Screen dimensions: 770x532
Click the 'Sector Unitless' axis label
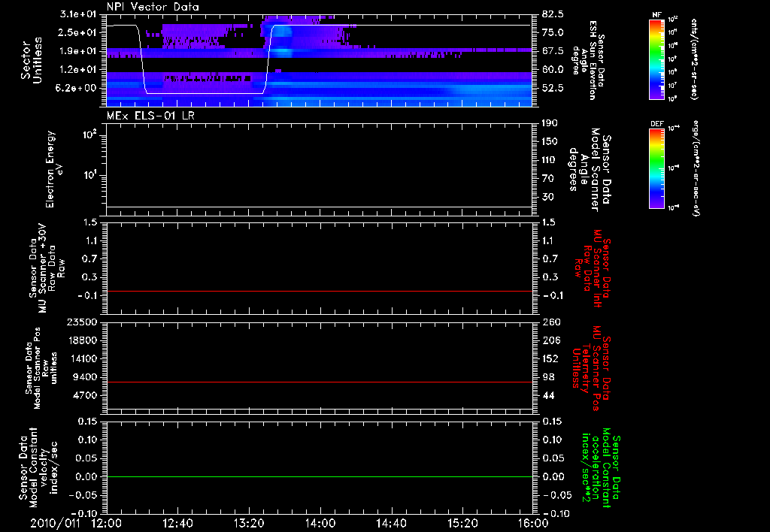click(x=32, y=60)
